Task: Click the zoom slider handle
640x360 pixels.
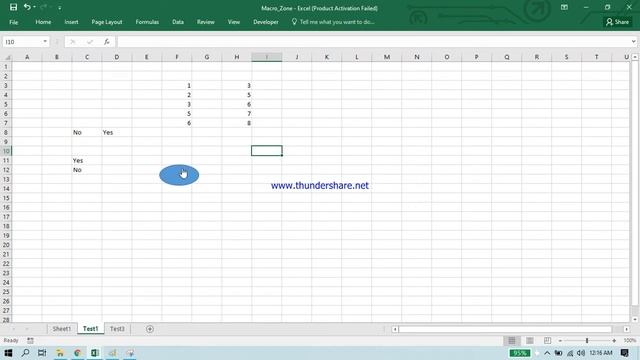Action: (x=587, y=340)
